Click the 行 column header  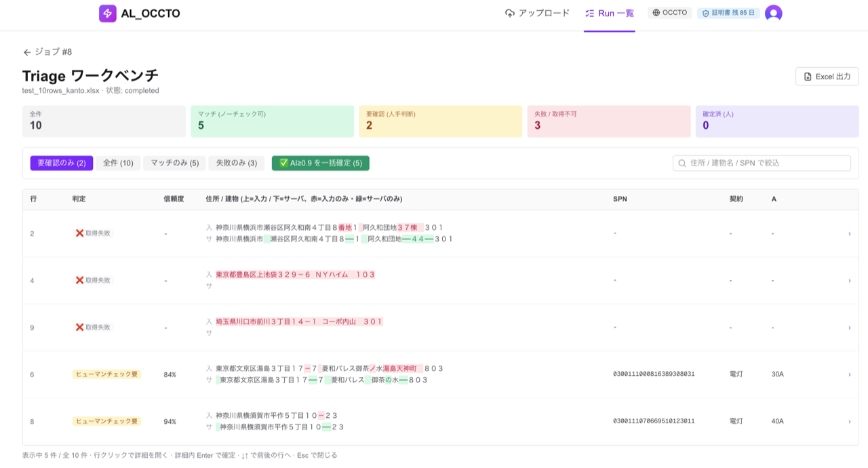pyautogui.click(x=33, y=199)
